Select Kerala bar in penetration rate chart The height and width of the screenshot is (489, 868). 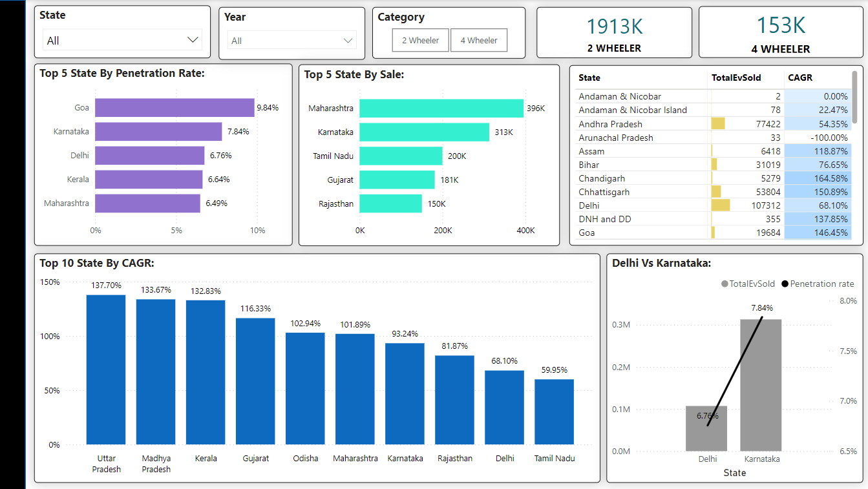(149, 179)
